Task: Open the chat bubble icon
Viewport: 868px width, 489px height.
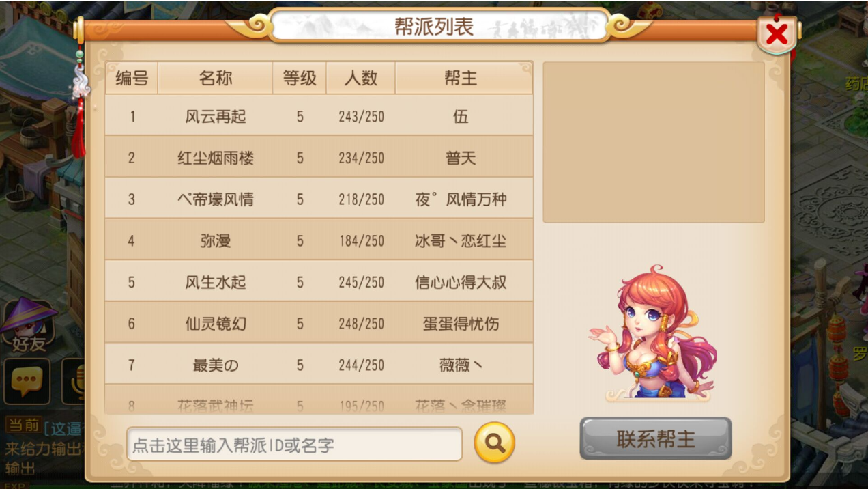Action: coord(27,381)
